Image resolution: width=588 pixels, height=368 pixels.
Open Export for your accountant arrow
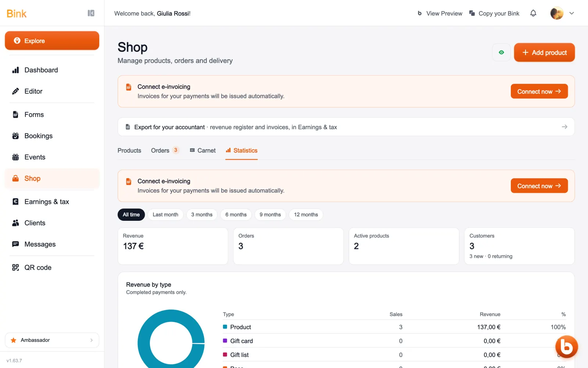click(x=564, y=127)
